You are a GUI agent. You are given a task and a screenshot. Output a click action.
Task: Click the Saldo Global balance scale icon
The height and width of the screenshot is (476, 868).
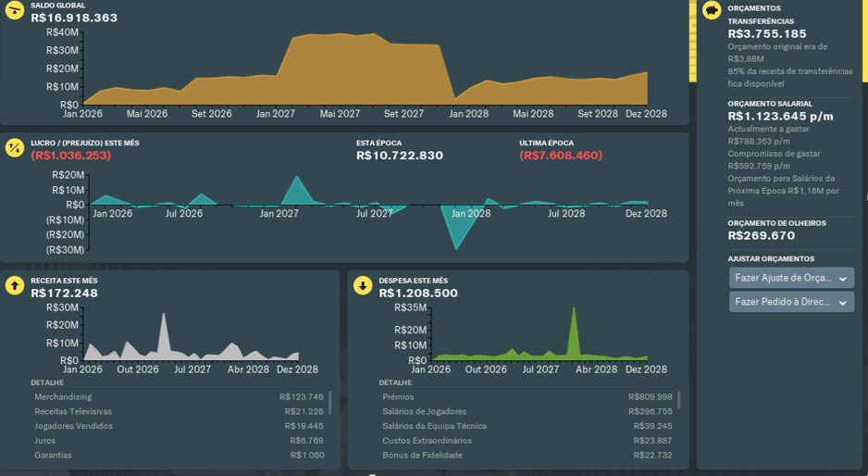(x=15, y=10)
